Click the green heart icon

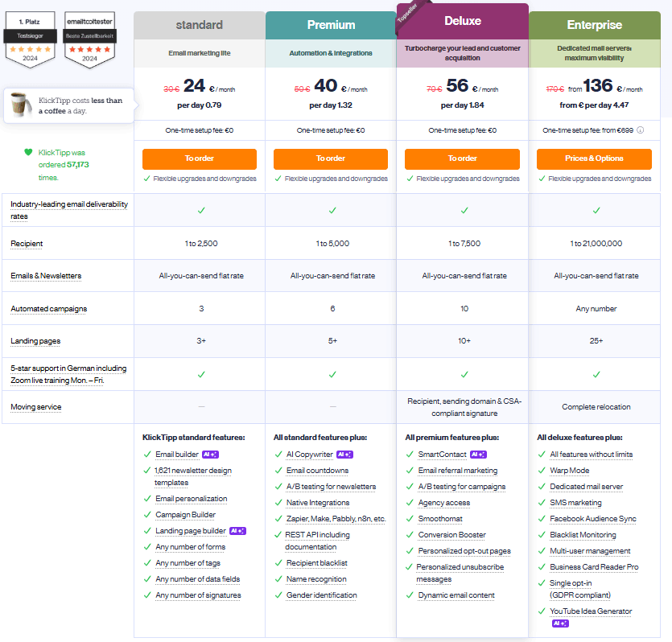28,152
